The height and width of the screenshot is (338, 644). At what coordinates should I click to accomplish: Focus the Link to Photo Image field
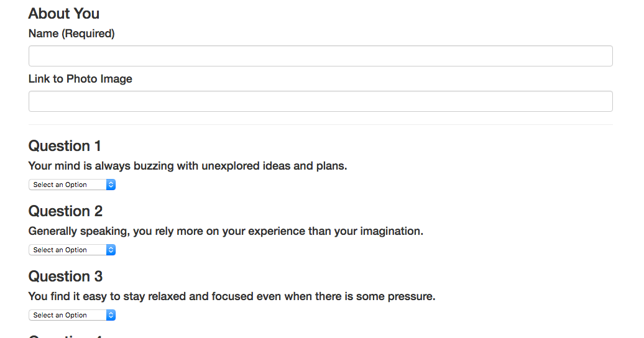320,101
